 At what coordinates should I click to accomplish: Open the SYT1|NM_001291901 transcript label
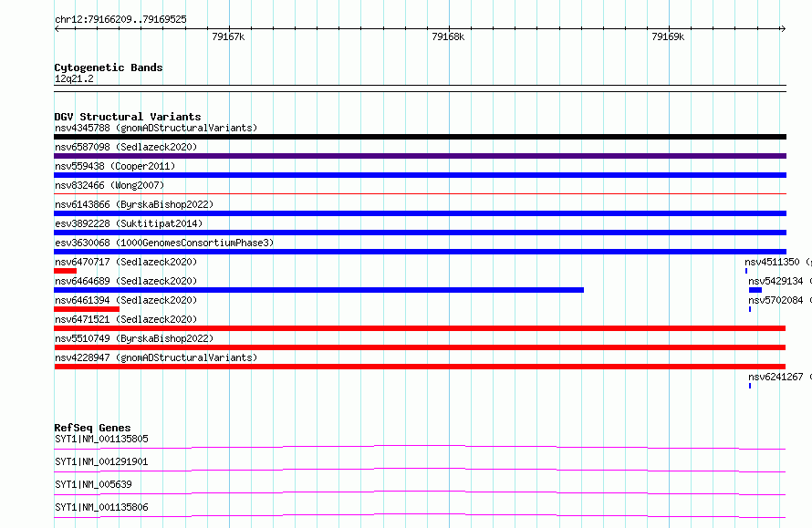coord(101,461)
